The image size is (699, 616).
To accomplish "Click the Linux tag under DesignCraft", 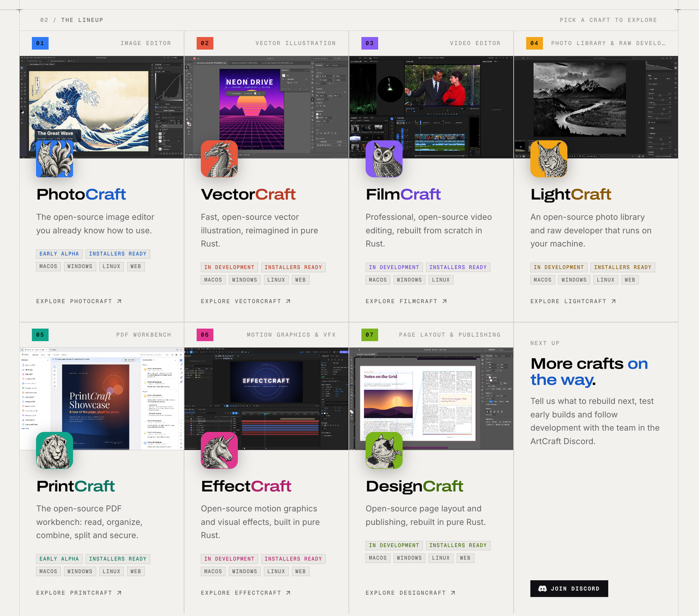I will (441, 558).
